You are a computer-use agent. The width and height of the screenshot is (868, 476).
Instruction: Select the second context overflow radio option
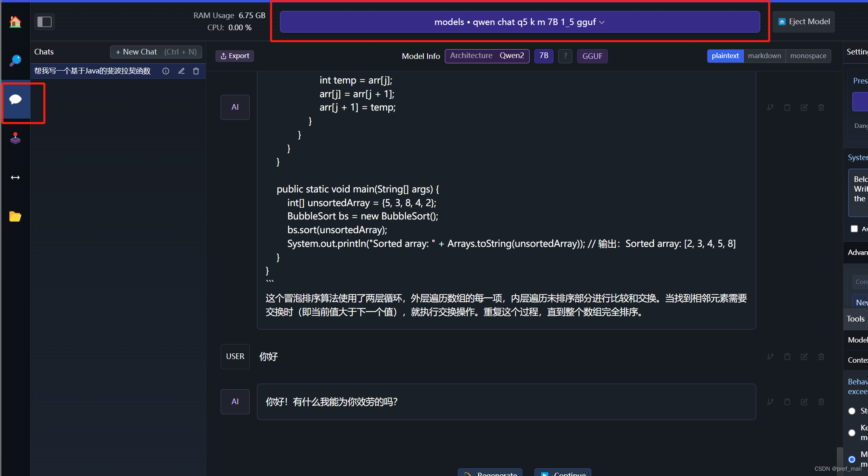(x=852, y=432)
